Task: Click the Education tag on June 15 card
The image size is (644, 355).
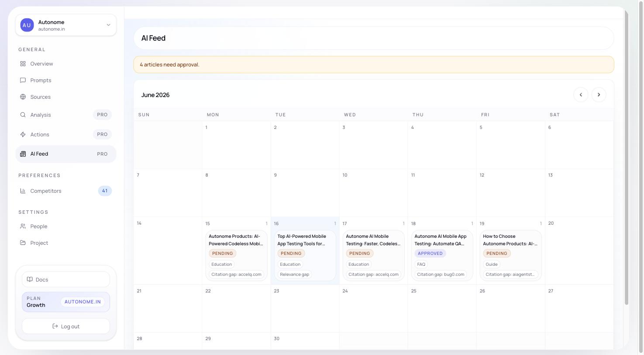Action: [x=221, y=265]
